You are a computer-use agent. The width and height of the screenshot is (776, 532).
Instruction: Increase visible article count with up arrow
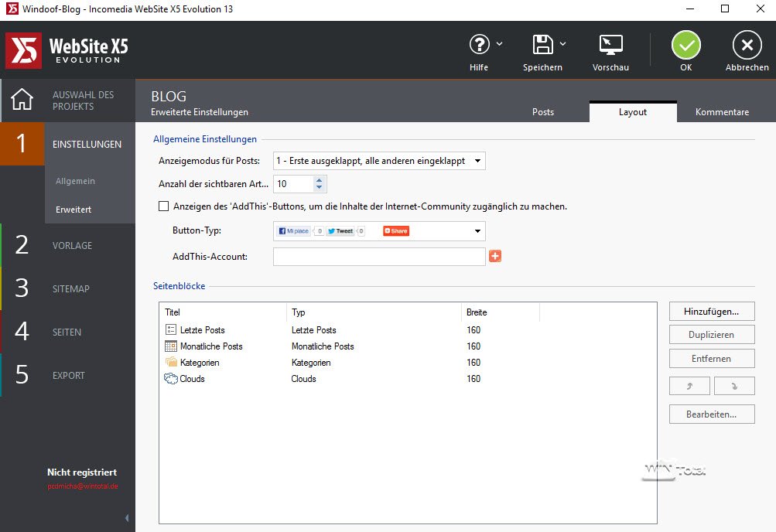pyautogui.click(x=319, y=180)
